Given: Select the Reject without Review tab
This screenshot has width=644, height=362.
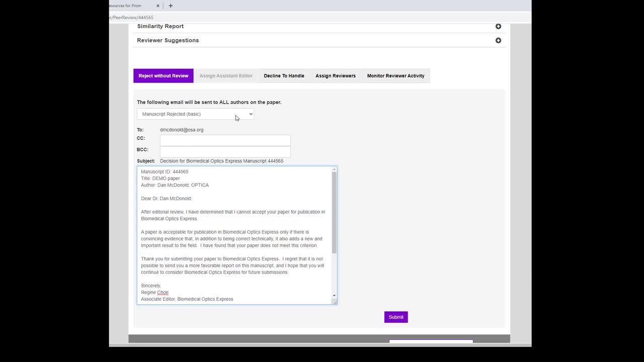Looking at the screenshot, I should pyautogui.click(x=164, y=76).
